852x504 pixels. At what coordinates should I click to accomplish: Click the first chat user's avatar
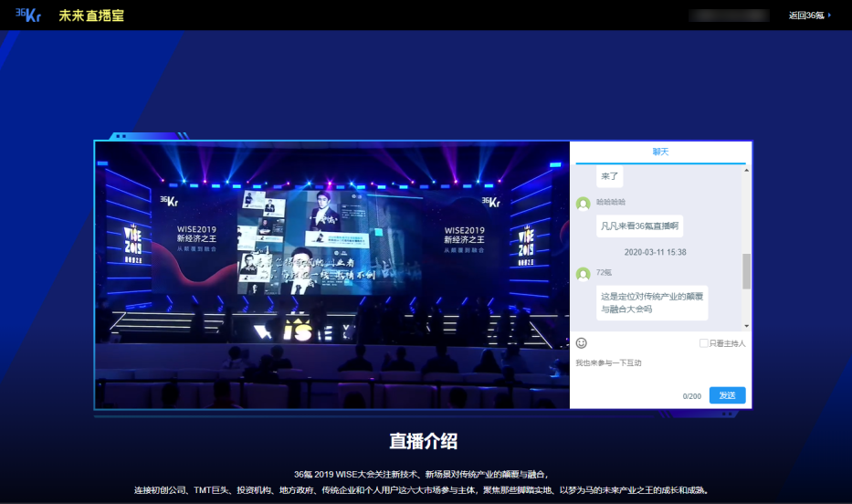click(x=583, y=204)
